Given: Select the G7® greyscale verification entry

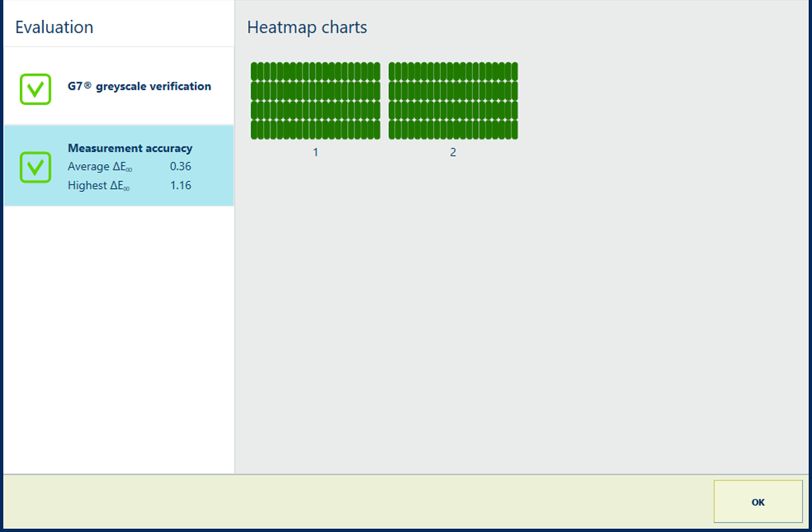Looking at the screenshot, I should (139, 86).
